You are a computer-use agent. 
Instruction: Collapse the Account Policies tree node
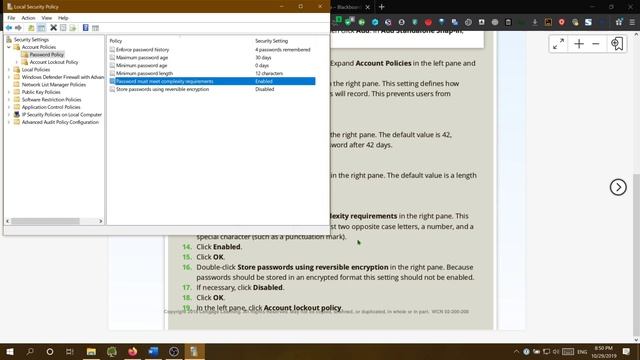[x=9, y=47]
